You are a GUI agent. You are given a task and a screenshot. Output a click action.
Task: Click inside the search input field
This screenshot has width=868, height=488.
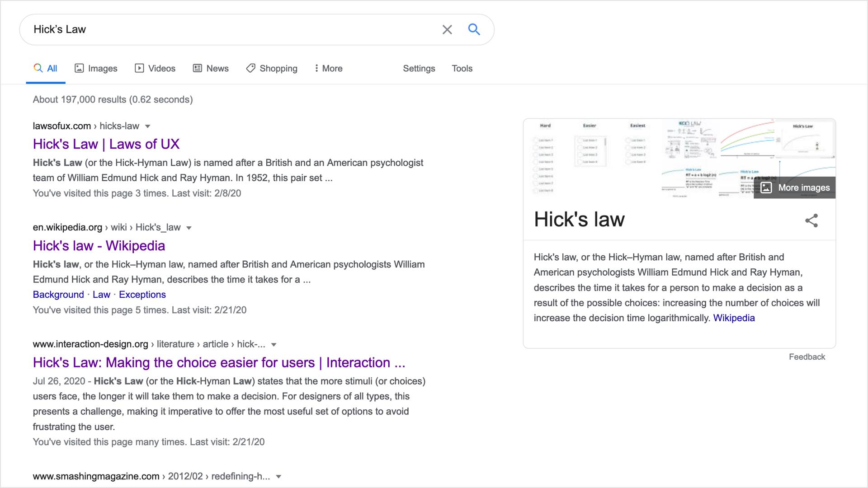226,29
